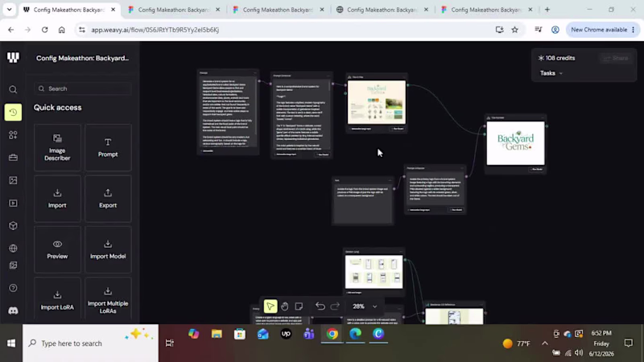Add an Import Model node
The height and width of the screenshot is (362, 644).
[x=108, y=249]
